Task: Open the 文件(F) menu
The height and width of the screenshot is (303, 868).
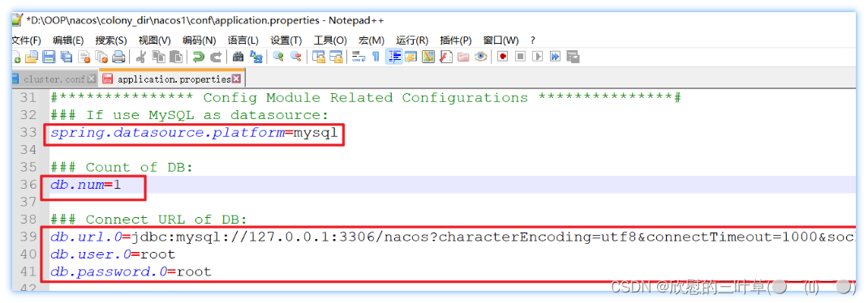Action: (x=27, y=41)
